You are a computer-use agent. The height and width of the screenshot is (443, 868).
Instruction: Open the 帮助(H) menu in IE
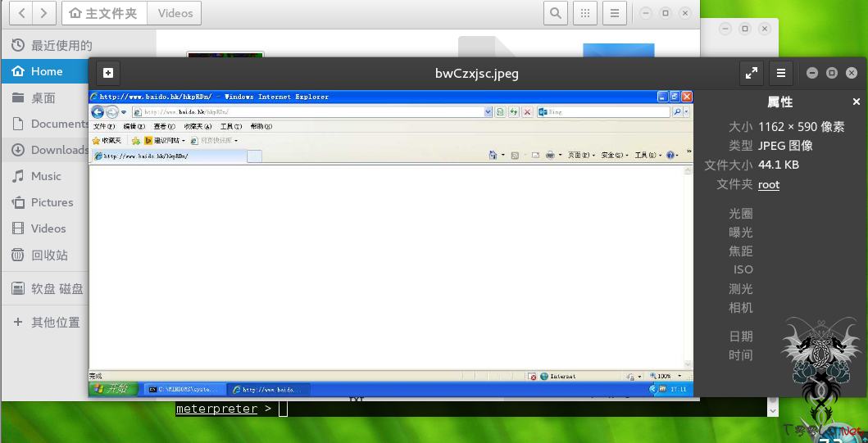coord(261,127)
